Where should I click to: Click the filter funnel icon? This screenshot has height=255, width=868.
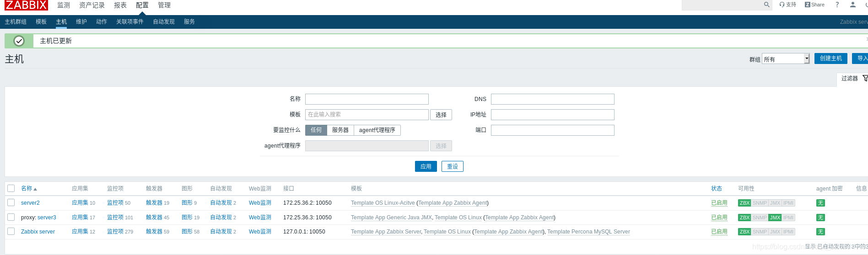tap(865, 78)
